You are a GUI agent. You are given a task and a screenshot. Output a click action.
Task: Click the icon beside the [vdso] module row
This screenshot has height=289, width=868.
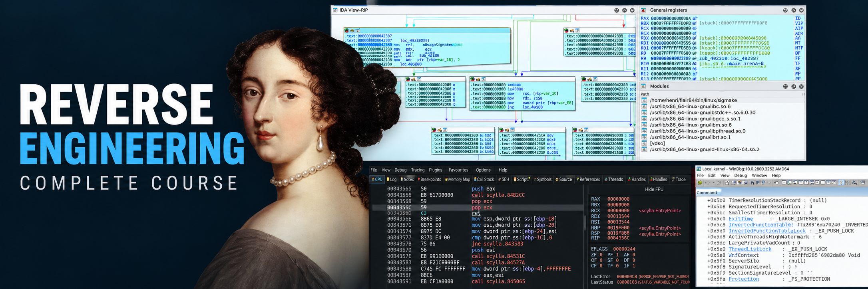coord(644,143)
